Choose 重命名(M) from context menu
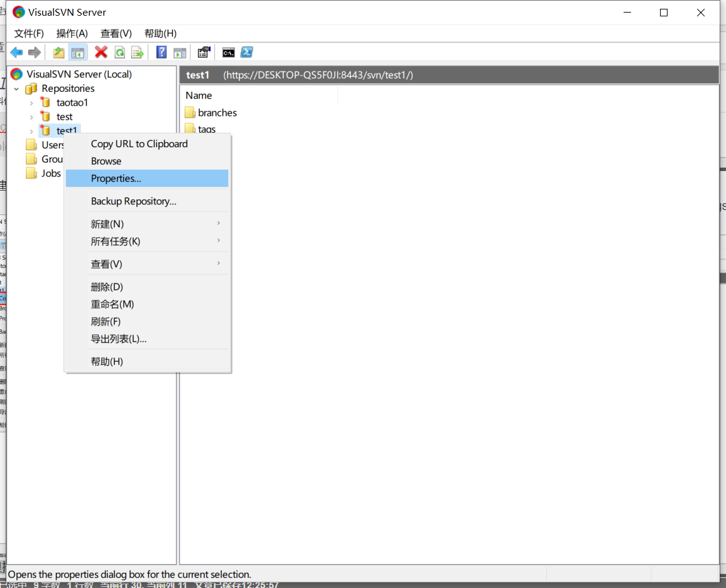 coord(147,304)
